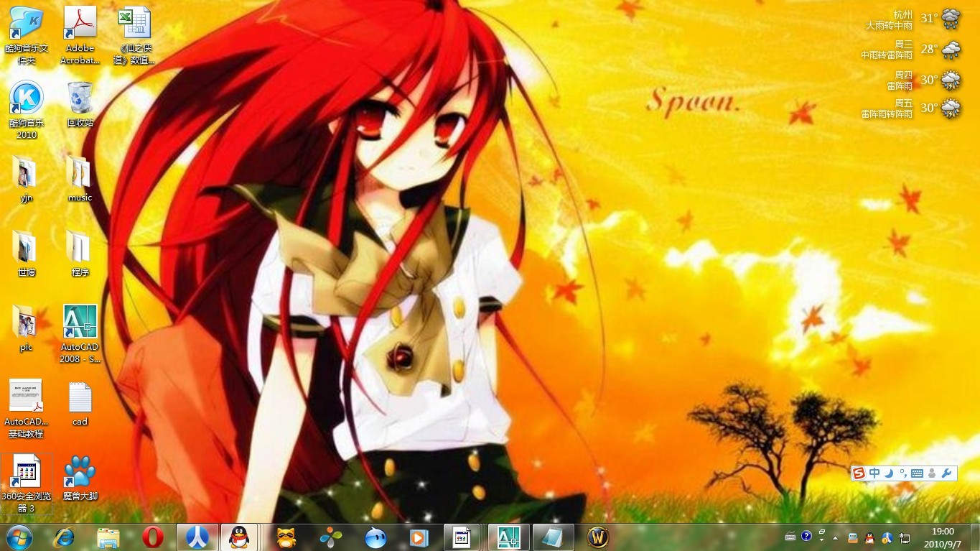The width and height of the screenshot is (980, 551).
Task: Click the blue round face taskbar icon
Action: pyautogui.click(x=375, y=537)
